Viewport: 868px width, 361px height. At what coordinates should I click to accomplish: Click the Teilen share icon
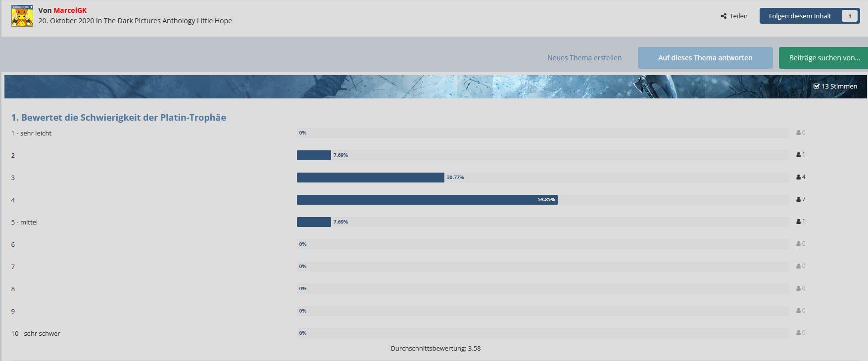coord(723,16)
